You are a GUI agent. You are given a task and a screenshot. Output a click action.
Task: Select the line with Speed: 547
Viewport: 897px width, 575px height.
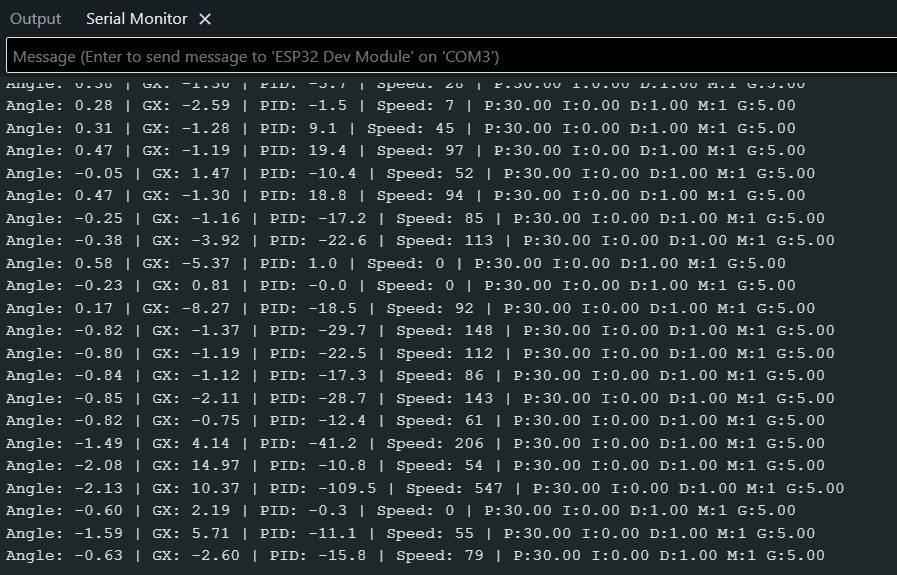click(x=425, y=489)
